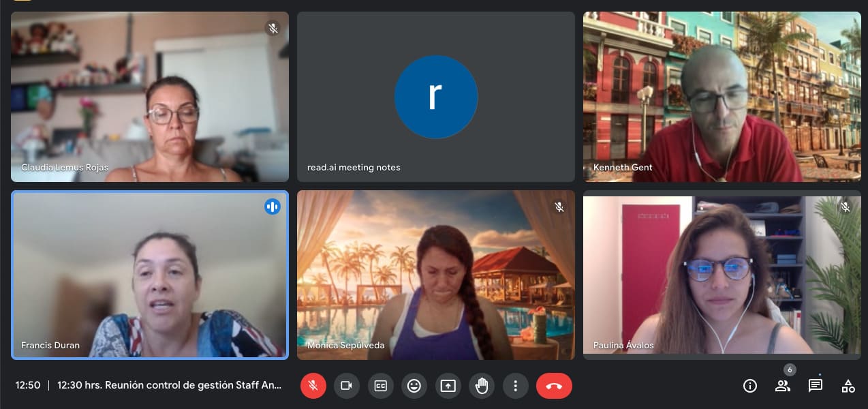Image resolution: width=868 pixels, height=409 pixels.
Task: Click the meeting title "12:30 hrs. Reunión control de gestión"
Action: pyautogui.click(x=170, y=385)
